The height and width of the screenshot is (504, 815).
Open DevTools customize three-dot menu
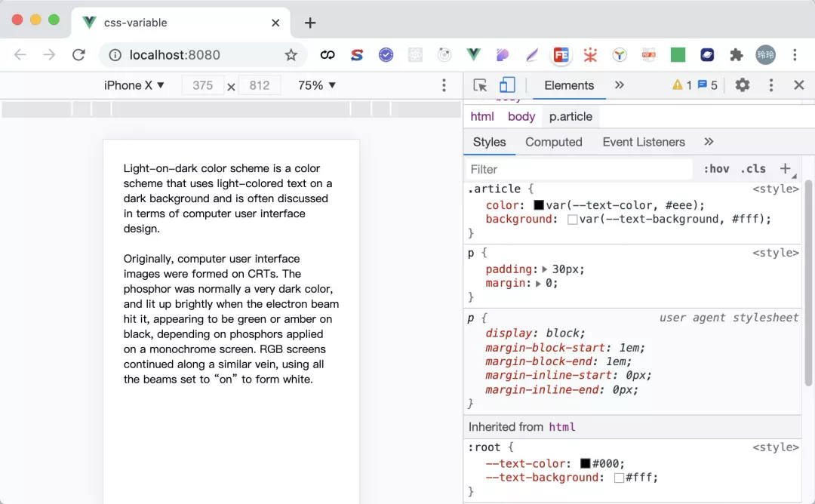[770, 85]
